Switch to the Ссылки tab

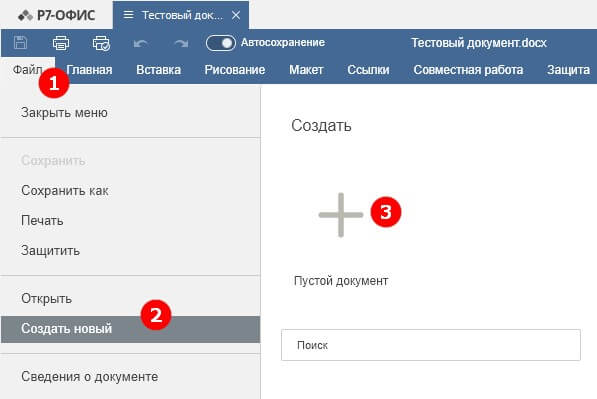tap(368, 70)
